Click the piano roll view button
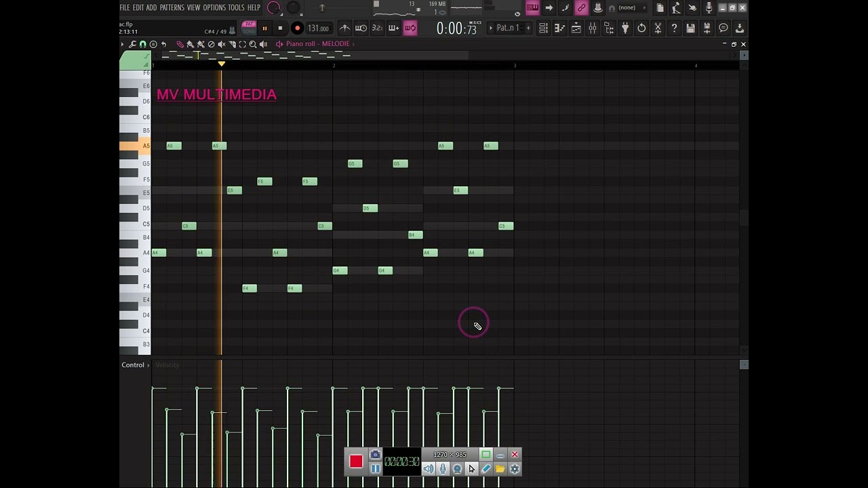This screenshot has width=868, height=488. tap(560, 28)
